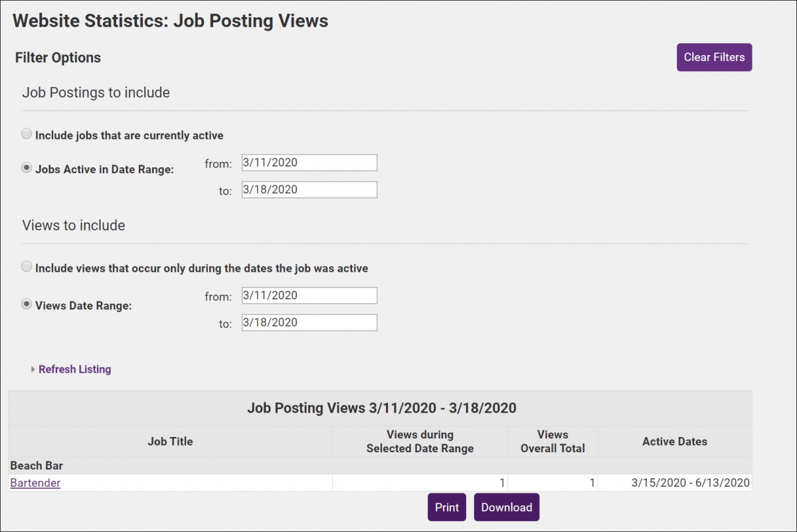Click 'Views during Selected Date Range' column header
This screenshot has height=532, width=797.
420,441
